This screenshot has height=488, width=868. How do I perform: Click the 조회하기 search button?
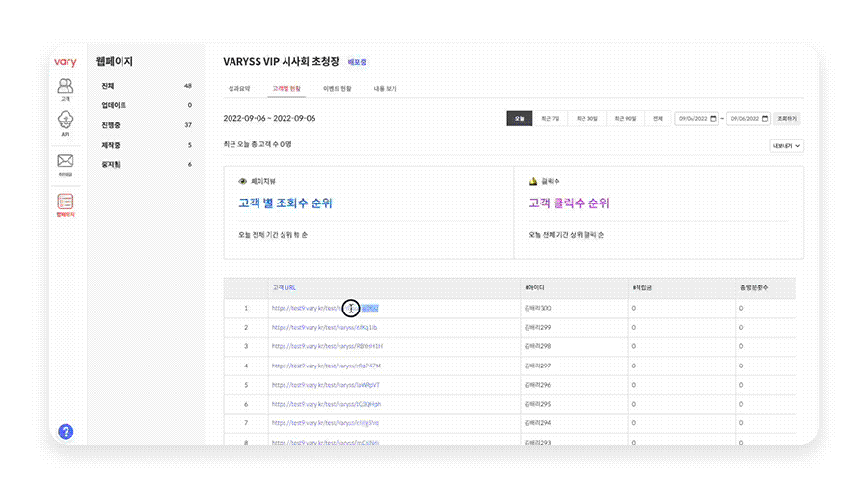pos(787,119)
